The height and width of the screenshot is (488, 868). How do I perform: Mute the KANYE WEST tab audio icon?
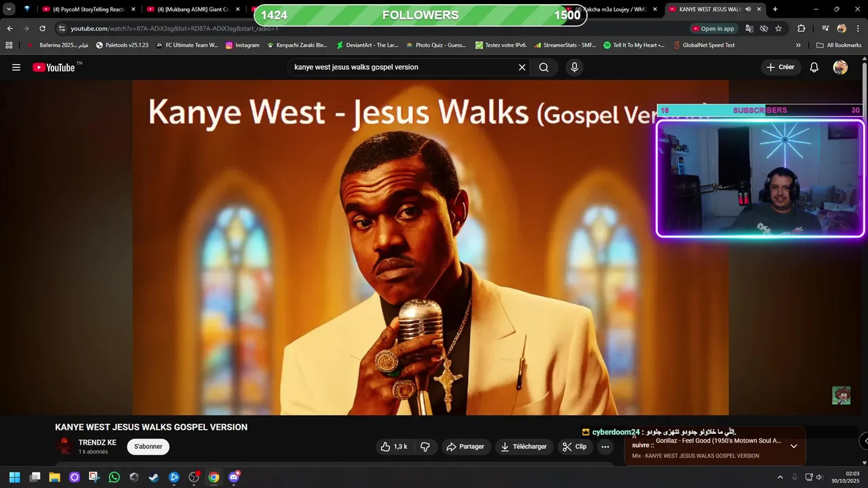tap(748, 9)
